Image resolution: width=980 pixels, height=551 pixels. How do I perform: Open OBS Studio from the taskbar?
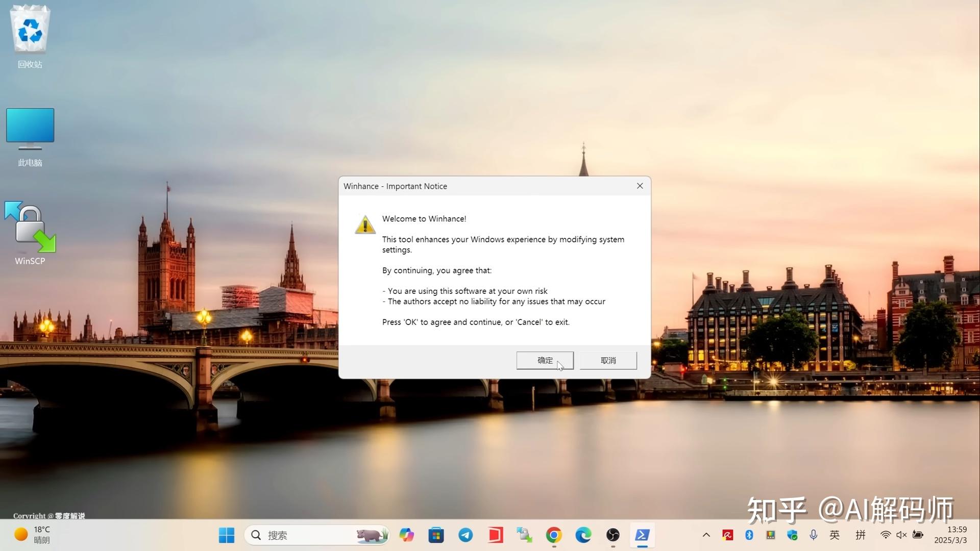[x=613, y=535]
